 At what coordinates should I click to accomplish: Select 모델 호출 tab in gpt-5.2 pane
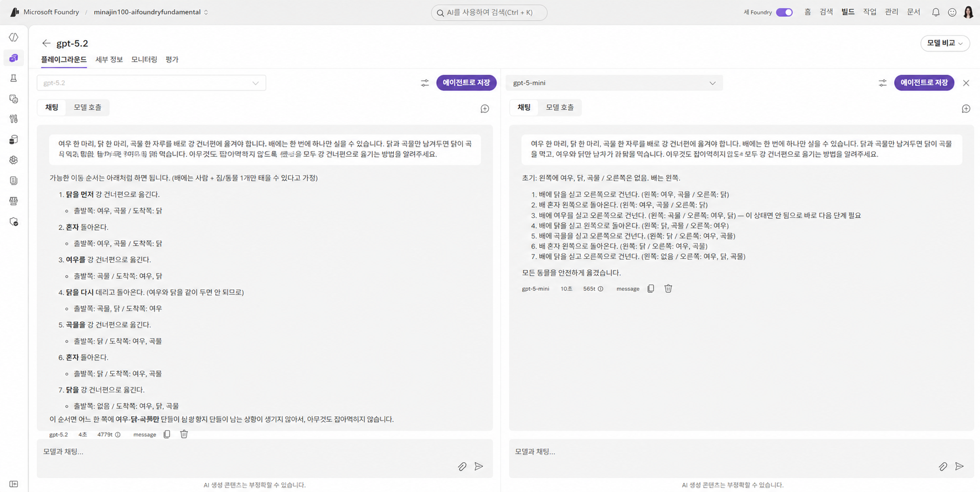pos(87,107)
